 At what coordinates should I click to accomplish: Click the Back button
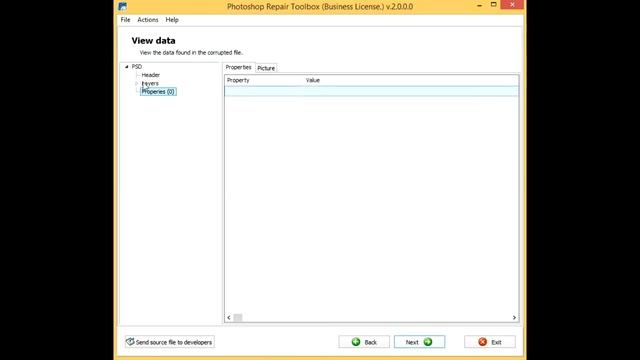coord(364,342)
